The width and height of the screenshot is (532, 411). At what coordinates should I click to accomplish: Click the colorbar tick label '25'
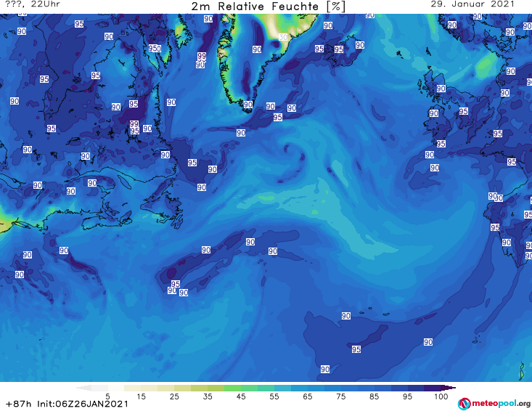174,396
